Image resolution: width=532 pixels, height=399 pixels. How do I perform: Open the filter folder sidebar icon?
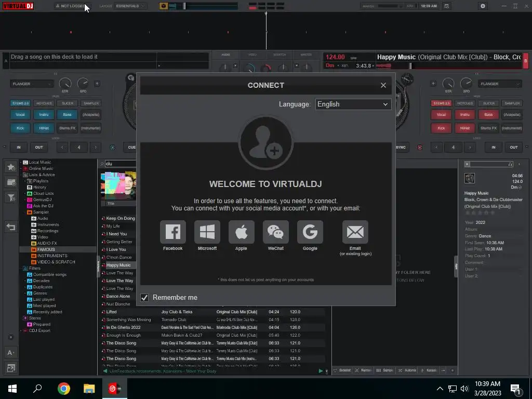(11, 197)
